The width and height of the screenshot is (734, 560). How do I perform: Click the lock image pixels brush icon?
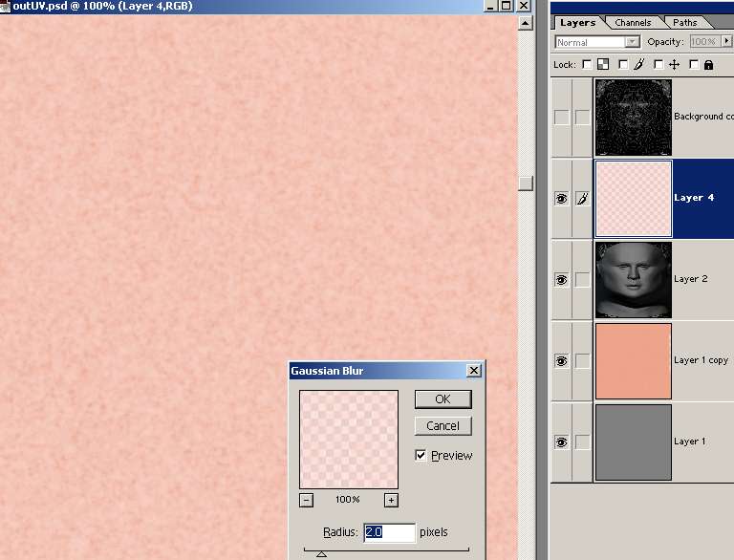[x=638, y=65]
